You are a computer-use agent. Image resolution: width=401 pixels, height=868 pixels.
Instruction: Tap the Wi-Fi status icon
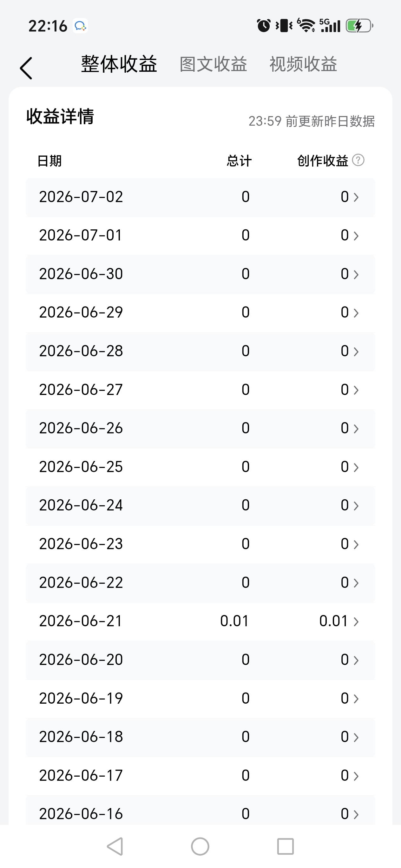[x=306, y=26]
